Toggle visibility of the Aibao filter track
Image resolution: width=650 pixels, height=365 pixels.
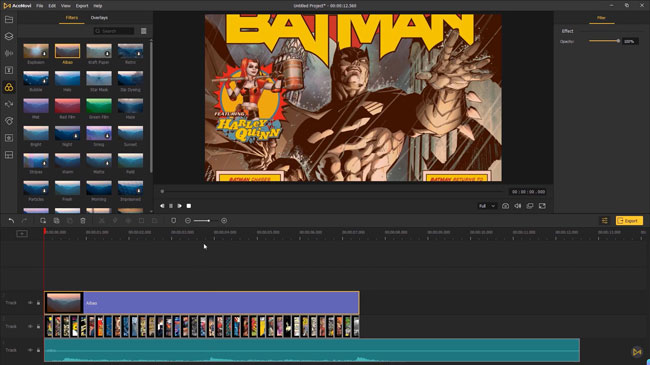coord(30,303)
